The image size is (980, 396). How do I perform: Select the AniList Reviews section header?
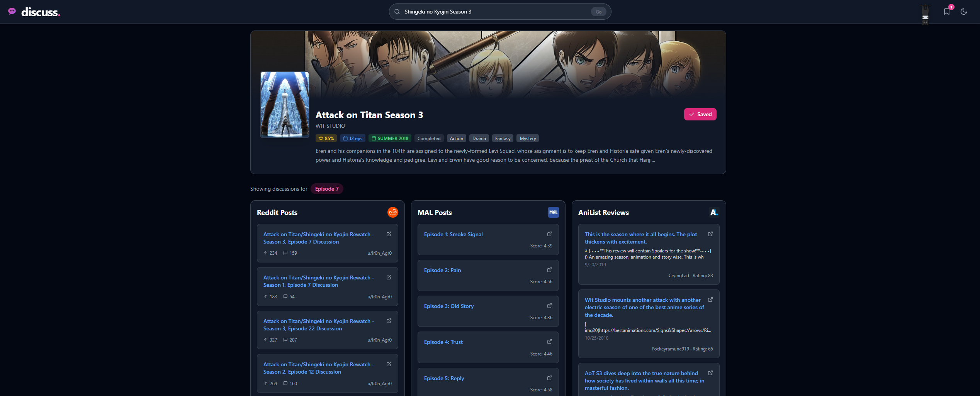pyautogui.click(x=603, y=212)
